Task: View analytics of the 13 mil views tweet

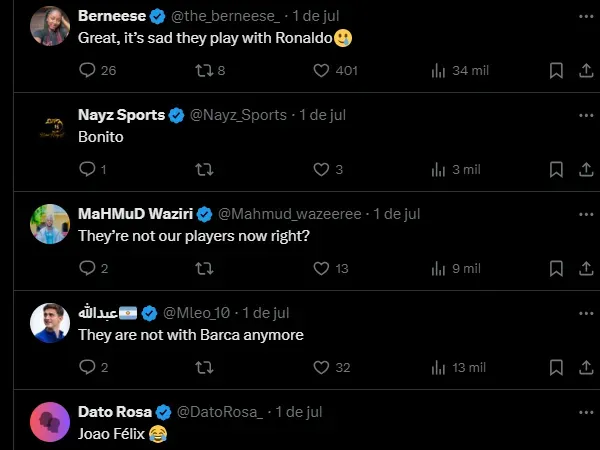Action: (438, 367)
